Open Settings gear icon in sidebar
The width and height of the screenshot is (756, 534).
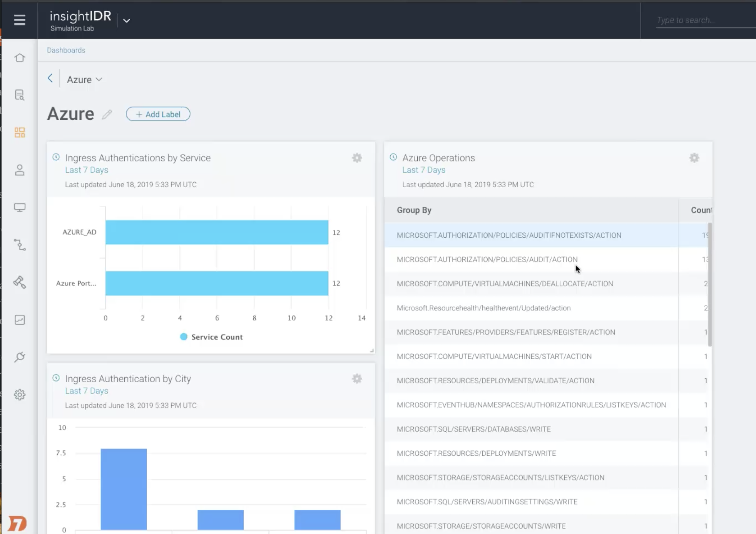(20, 395)
